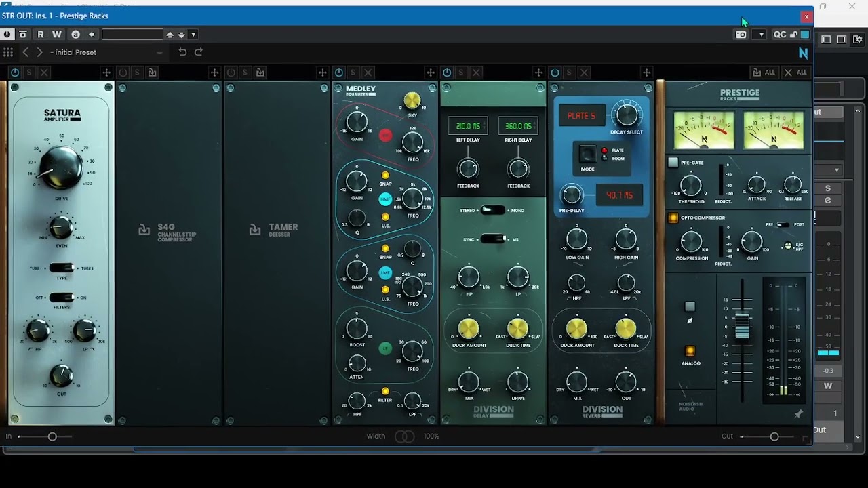Click the W button in the background mixer
The image size is (868, 488).
[828, 386]
